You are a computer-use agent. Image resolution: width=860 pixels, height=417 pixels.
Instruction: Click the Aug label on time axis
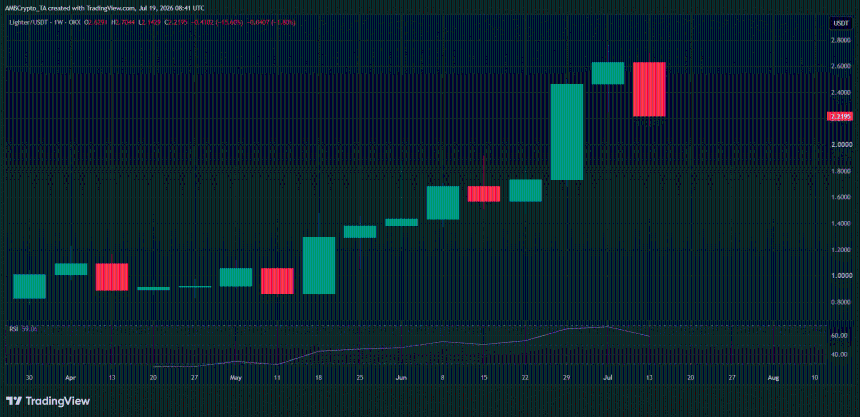pos(773,377)
